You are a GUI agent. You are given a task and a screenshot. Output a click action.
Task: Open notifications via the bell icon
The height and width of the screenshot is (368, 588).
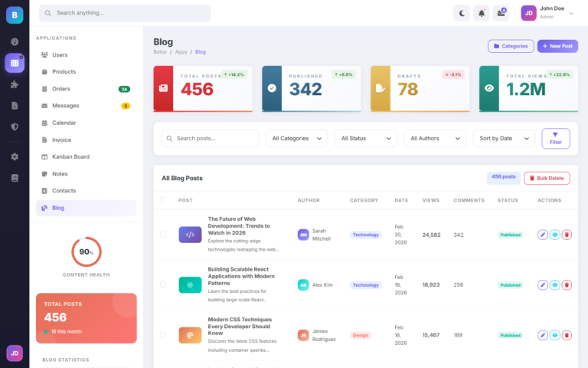click(x=482, y=13)
